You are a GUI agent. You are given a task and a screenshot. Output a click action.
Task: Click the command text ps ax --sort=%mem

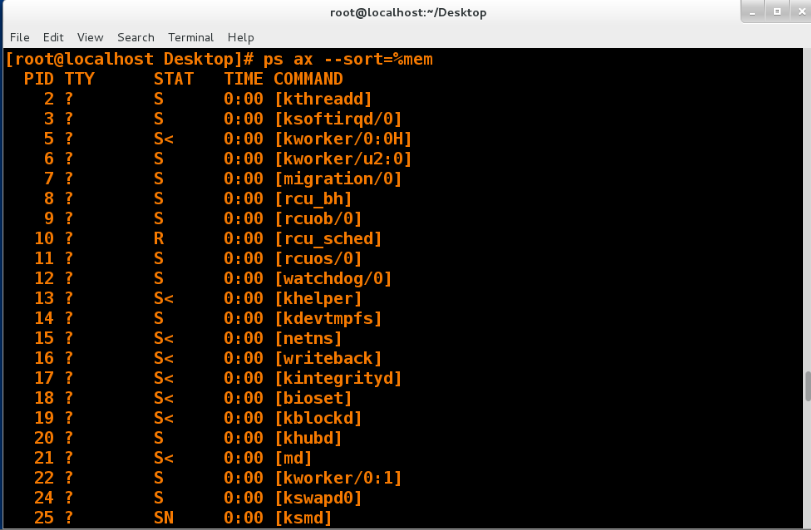348,59
